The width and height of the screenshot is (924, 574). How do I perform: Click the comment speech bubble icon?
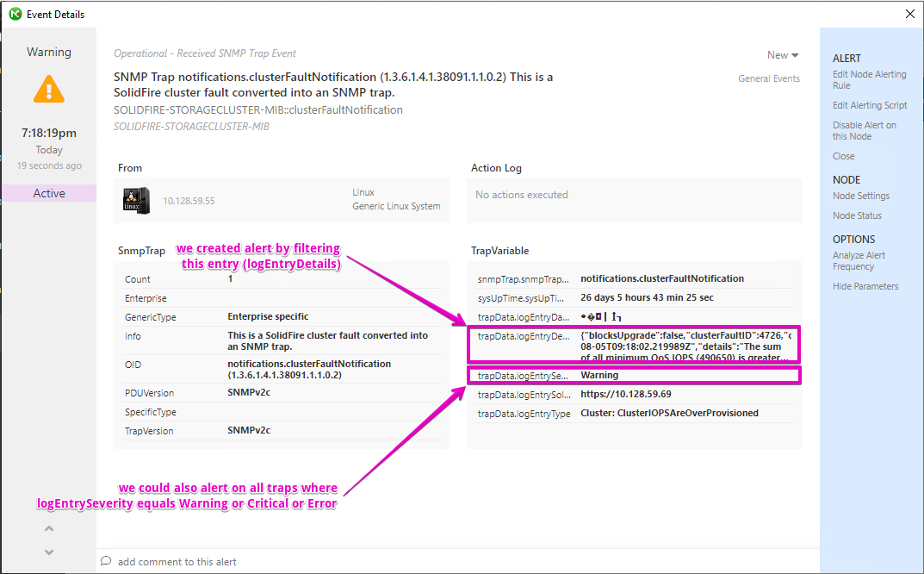click(106, 561)
